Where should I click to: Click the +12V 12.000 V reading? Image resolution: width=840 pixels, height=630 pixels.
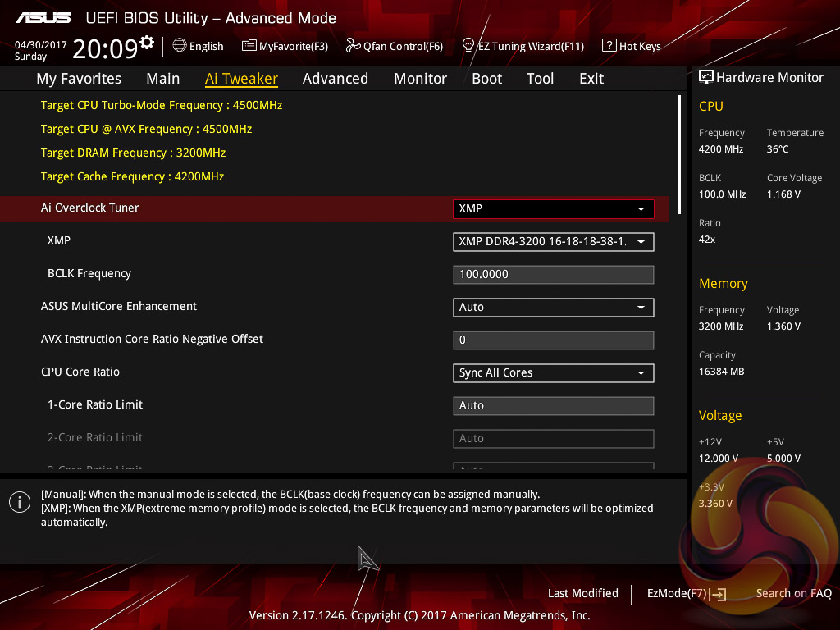click(x=719, y=458)
